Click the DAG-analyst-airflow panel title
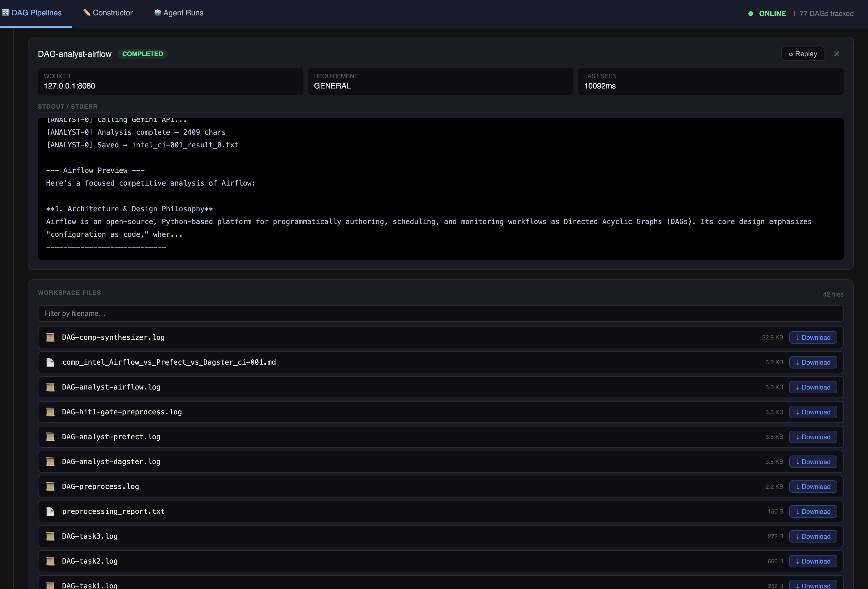 click(75, 54)
